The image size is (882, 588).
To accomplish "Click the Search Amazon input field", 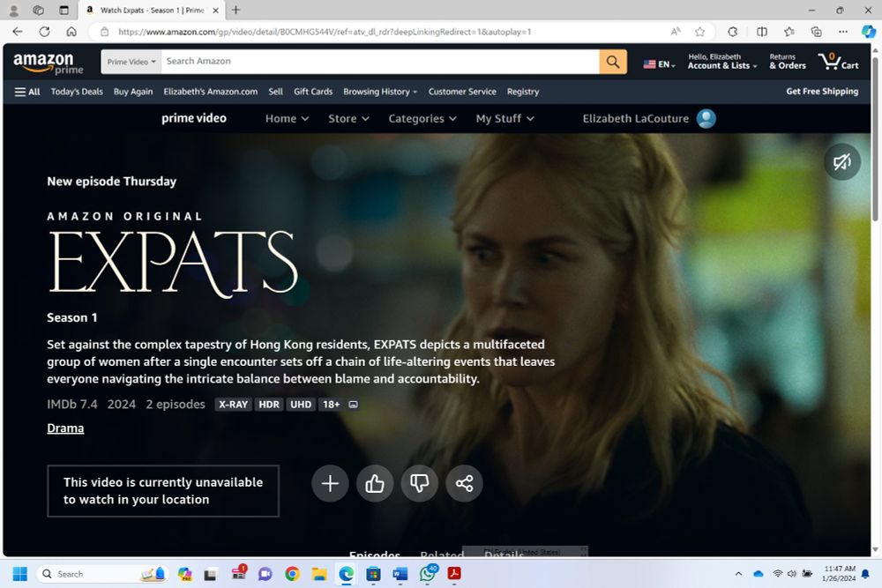I will 380,62.
